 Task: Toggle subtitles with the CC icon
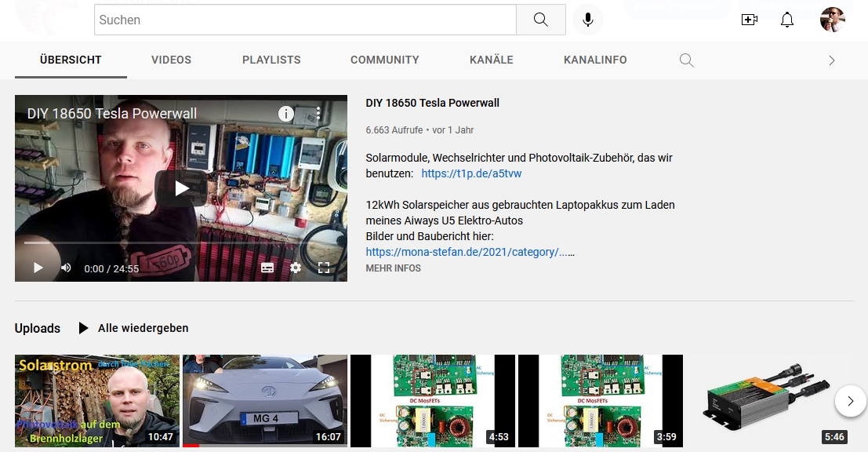(x=267, y=268)
